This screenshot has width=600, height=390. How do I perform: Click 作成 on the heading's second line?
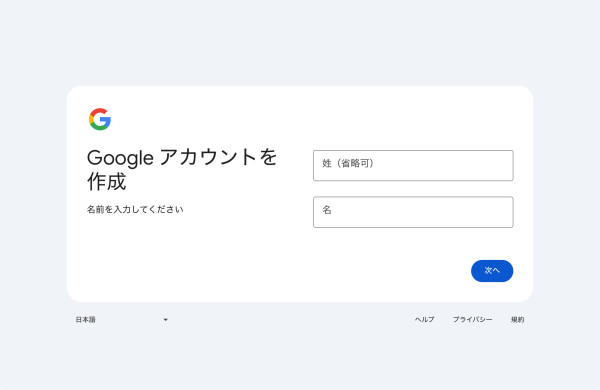106,181
